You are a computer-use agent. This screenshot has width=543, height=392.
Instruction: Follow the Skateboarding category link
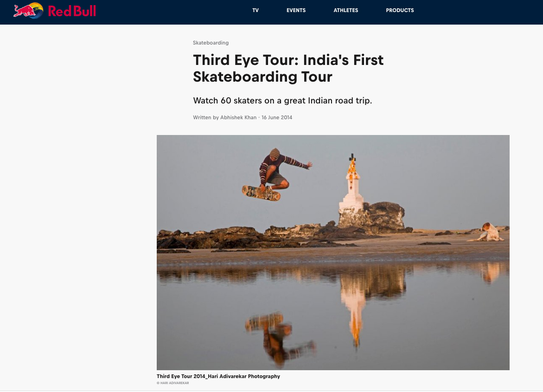tap(211, 43)
